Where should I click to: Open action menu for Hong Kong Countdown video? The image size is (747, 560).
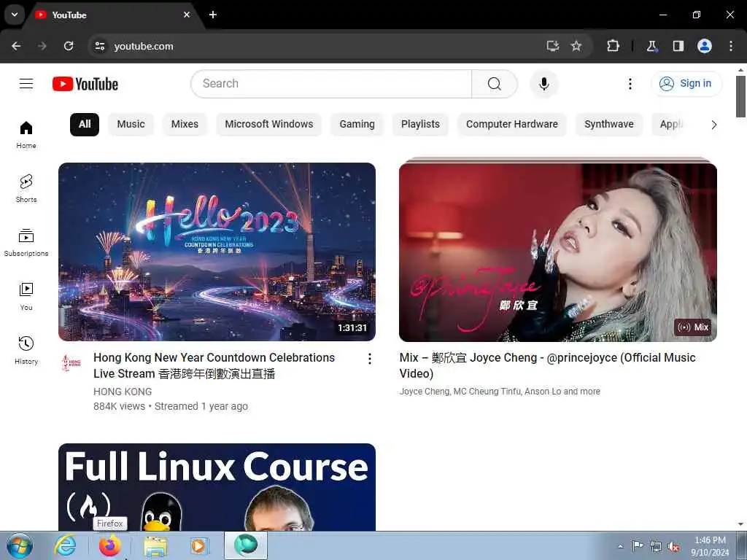point(369,359)
